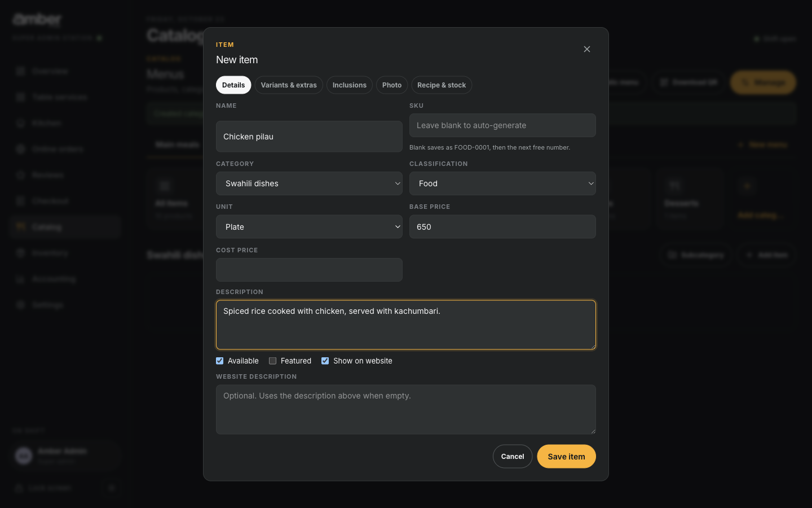Screen dimensions: 812x508
Task: Expand the Unit dropdown showing Plate
Action: [309, 227]
